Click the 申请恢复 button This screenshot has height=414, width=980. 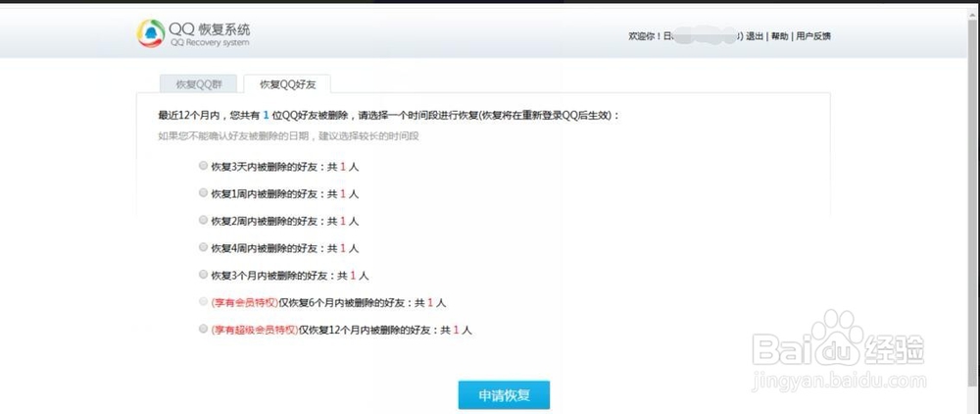504,395
